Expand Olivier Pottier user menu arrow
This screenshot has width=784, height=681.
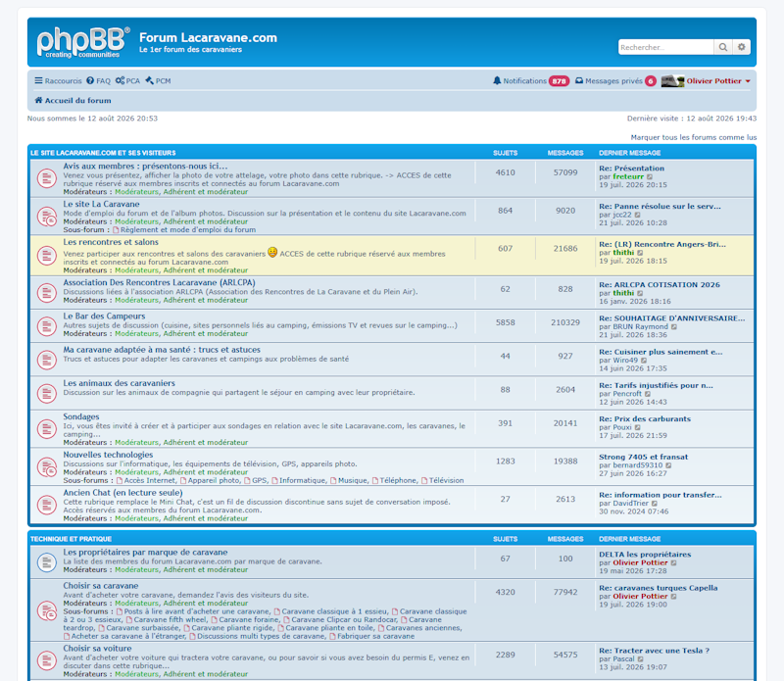[x=748, y=81]
